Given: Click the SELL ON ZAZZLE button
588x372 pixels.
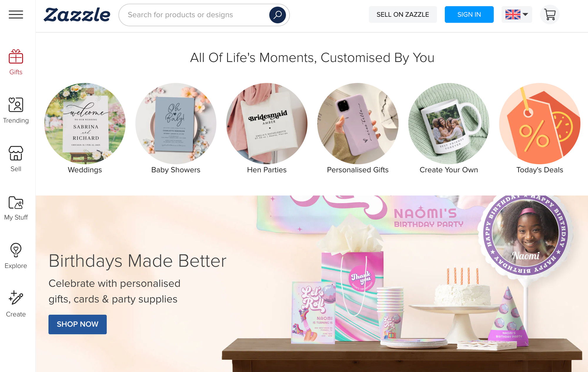Looking at the screenshot, I should [402, 14].
